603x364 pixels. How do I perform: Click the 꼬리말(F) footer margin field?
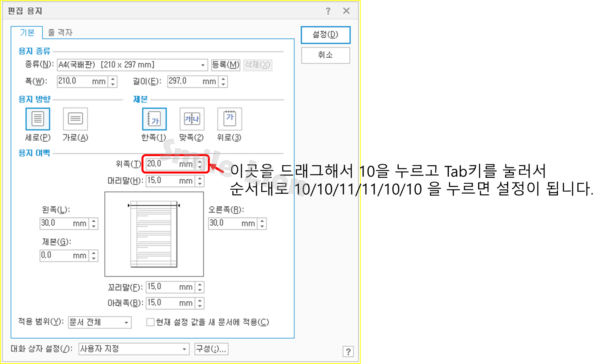171,287
